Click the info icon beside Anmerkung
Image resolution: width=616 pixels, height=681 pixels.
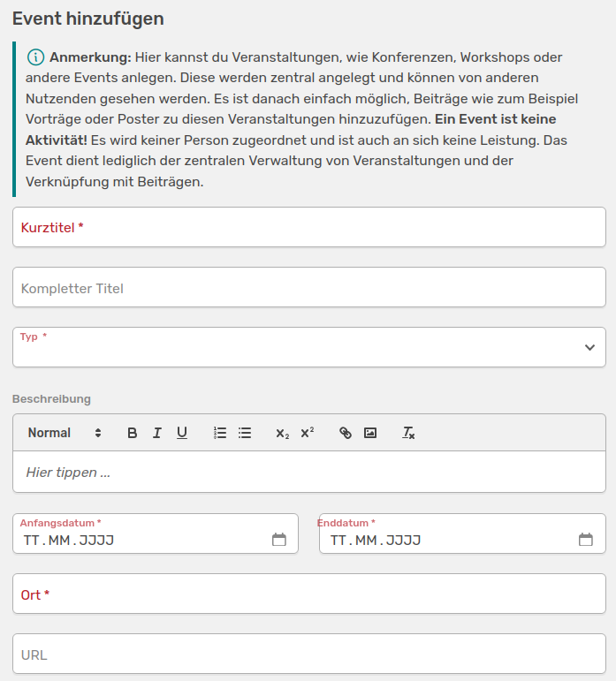(x=35, y=57)
